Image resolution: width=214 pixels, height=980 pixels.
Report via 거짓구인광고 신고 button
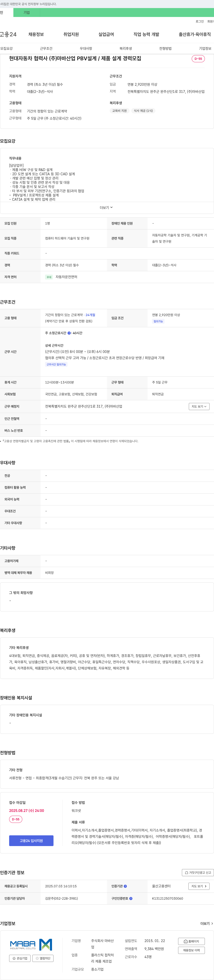point(198,872)
